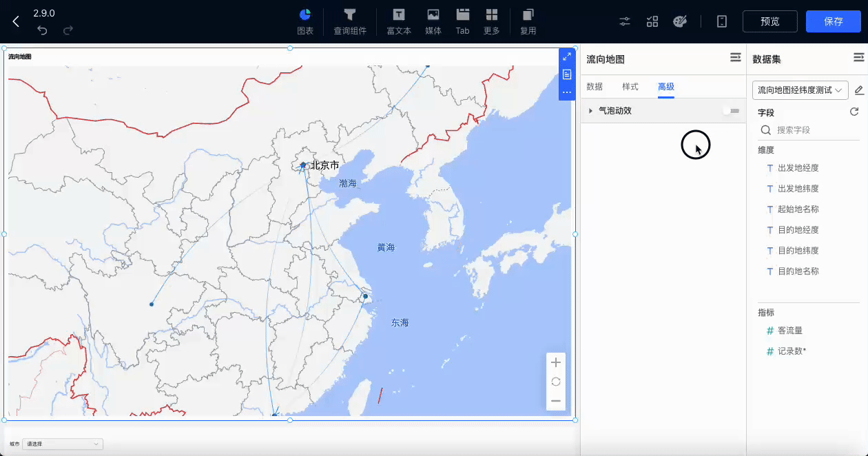The image size is (868, 456).
Task: Go back using the top-left arrow
Action: [x=16, y=21]
